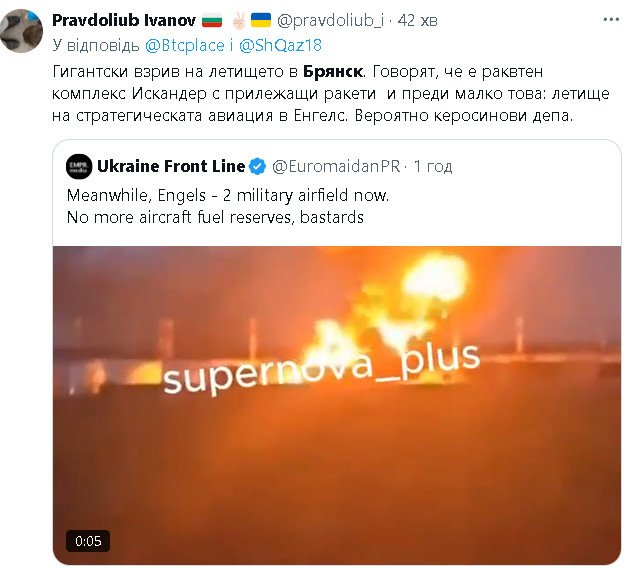Click the Pravdoliub Ivanov display name
This screenshot has height=570, width=629.
click(124, 20)
